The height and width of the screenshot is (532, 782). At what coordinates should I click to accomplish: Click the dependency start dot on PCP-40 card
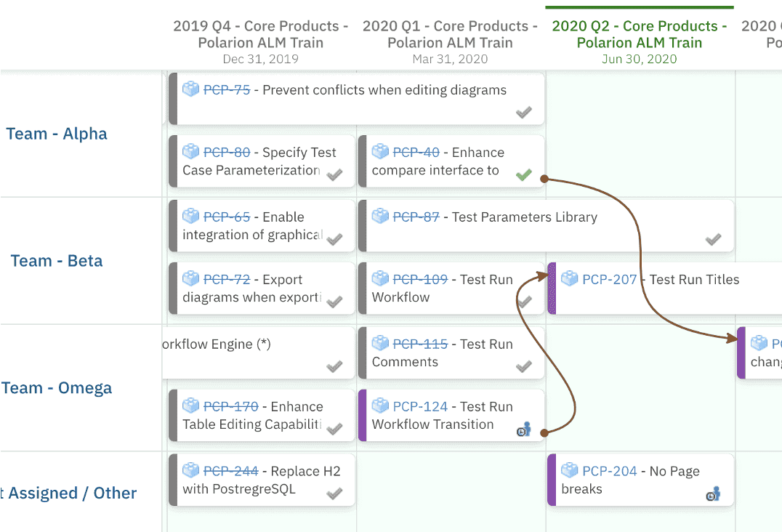click(544, 179)
